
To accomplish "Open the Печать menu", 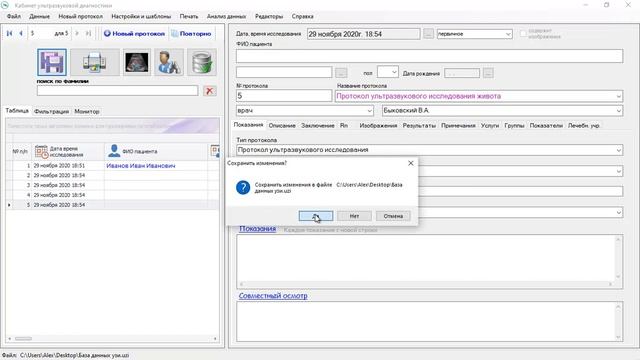I will click(x=189, y=16).
